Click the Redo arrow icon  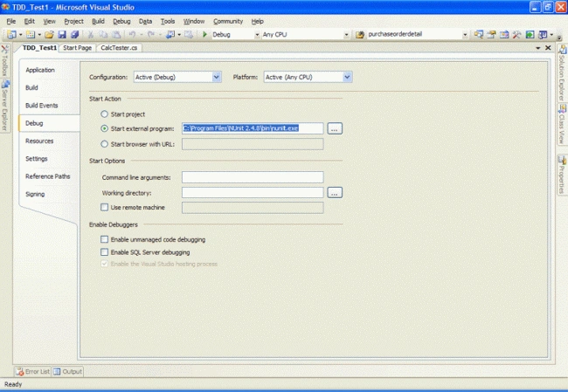coord(151,34)
